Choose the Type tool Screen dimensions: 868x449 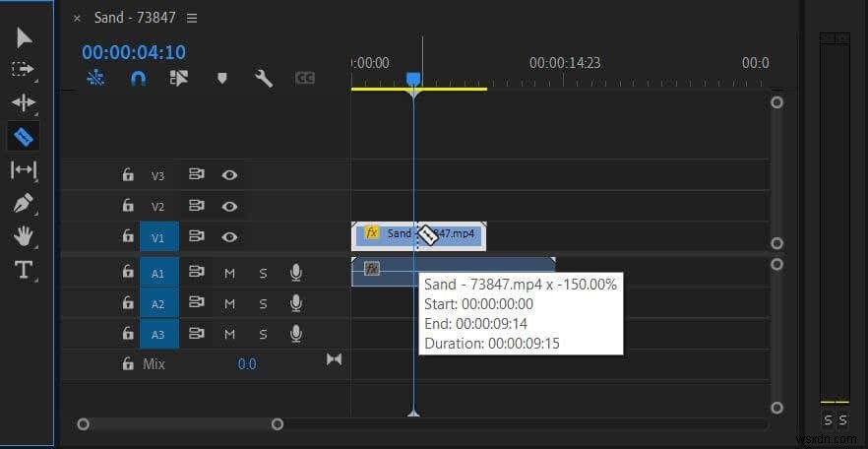coord(24,270)
